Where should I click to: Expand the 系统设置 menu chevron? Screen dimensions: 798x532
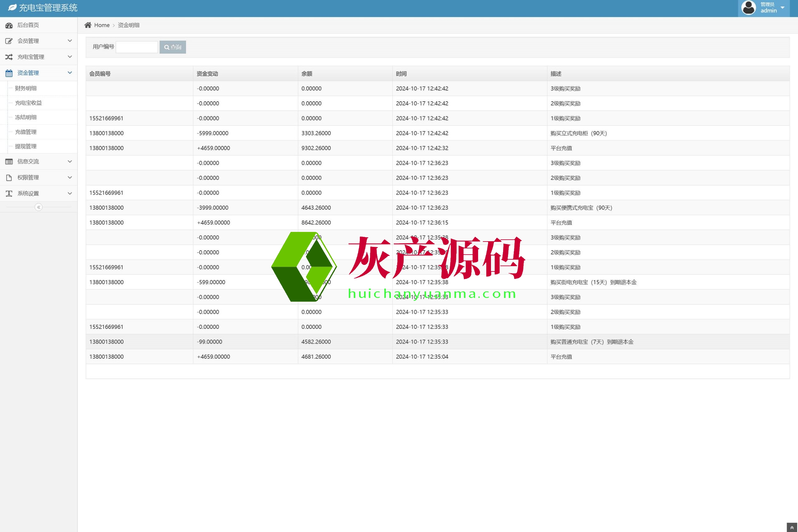tap(70, 194)
